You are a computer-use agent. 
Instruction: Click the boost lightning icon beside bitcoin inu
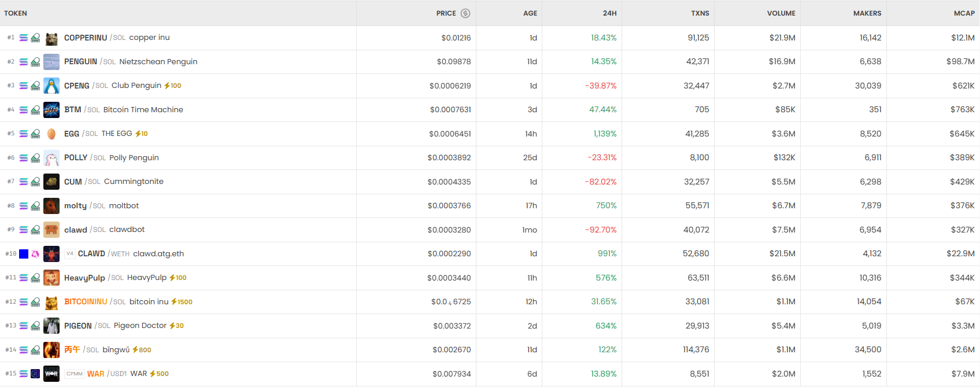(174, 302)
